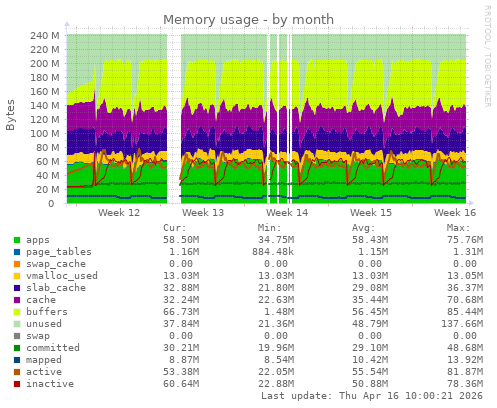This screenshot has width=497, height=408.
Task: Select the slab_cache legend label
Action: 56,288
